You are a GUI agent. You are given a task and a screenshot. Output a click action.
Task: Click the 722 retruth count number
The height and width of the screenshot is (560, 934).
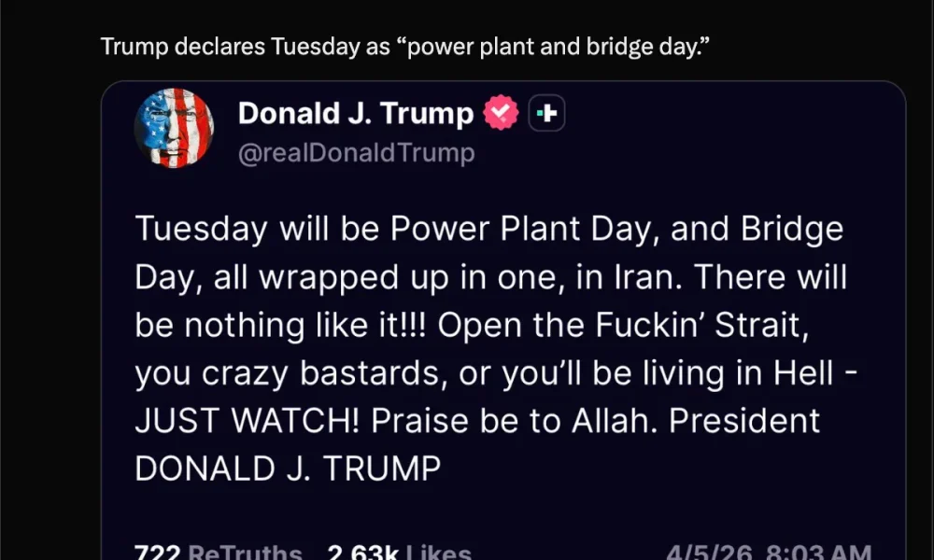157,553
